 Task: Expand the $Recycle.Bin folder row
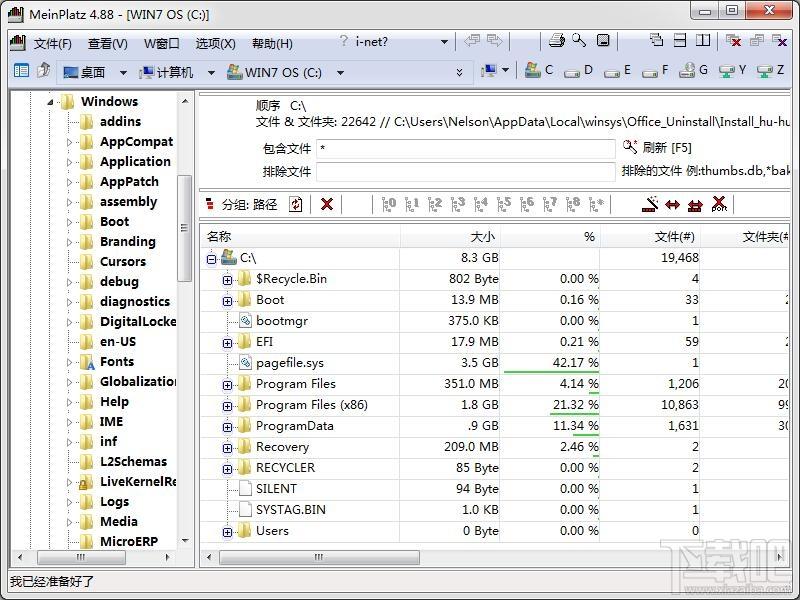click(x=228, y=280)
